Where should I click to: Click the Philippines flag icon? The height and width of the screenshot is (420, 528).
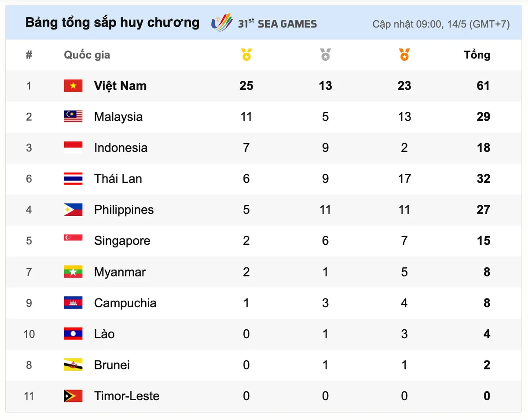click(73, 210)
